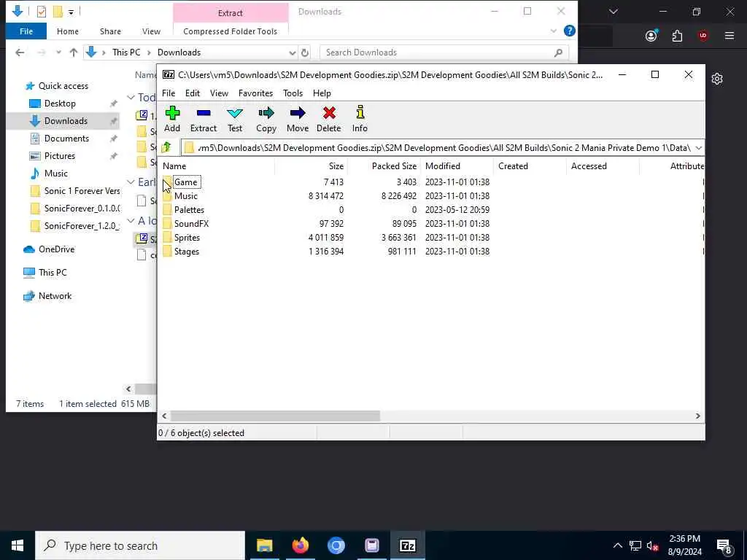Open the 7-Zip View menu

pos(219,93)
